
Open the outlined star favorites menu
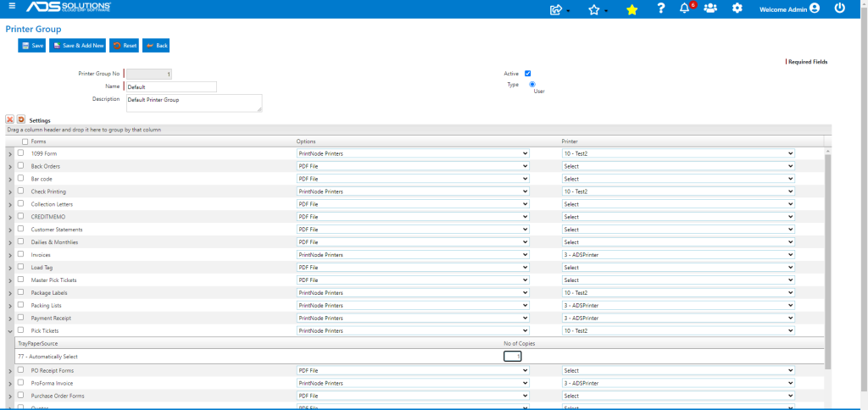594,9
